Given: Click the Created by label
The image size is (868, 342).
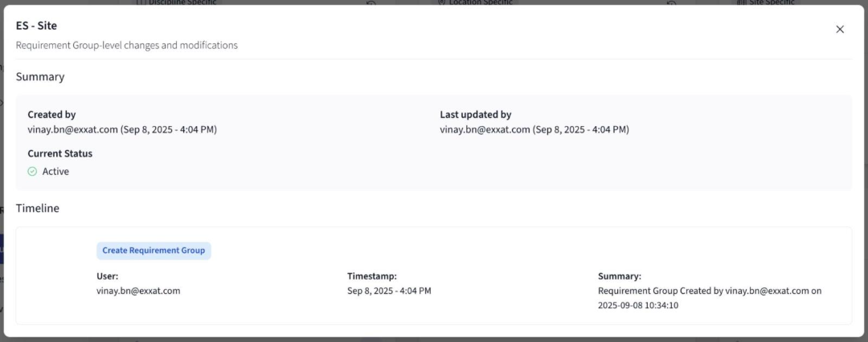Looking at the screenshot, I should (51, 115).
